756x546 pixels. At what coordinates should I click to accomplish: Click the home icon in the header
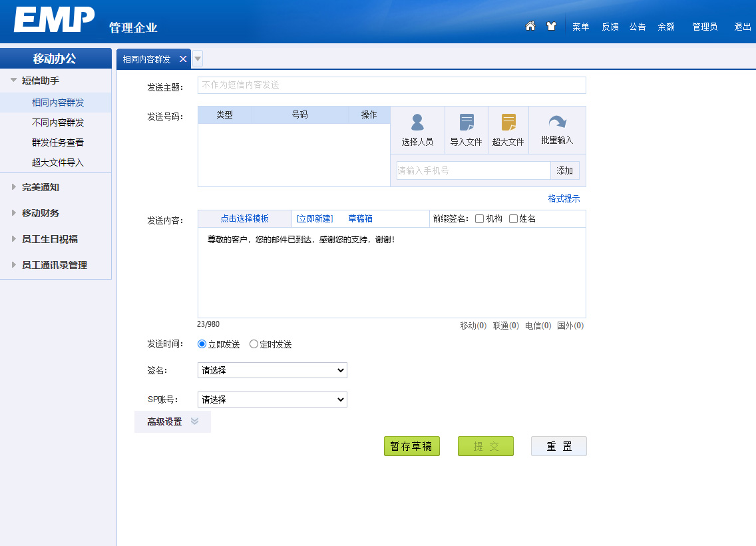(530, 25)
